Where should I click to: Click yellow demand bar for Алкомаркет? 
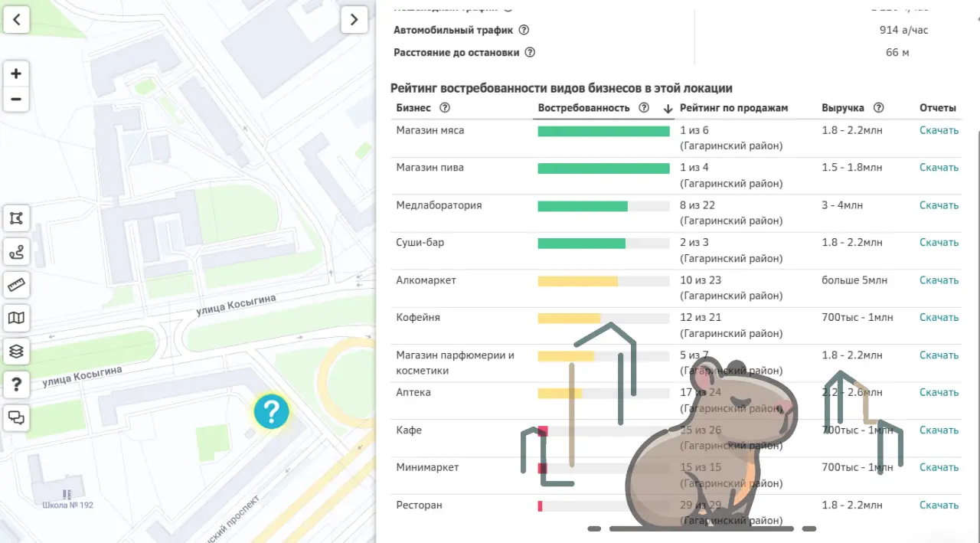click(x=578, y=281)
